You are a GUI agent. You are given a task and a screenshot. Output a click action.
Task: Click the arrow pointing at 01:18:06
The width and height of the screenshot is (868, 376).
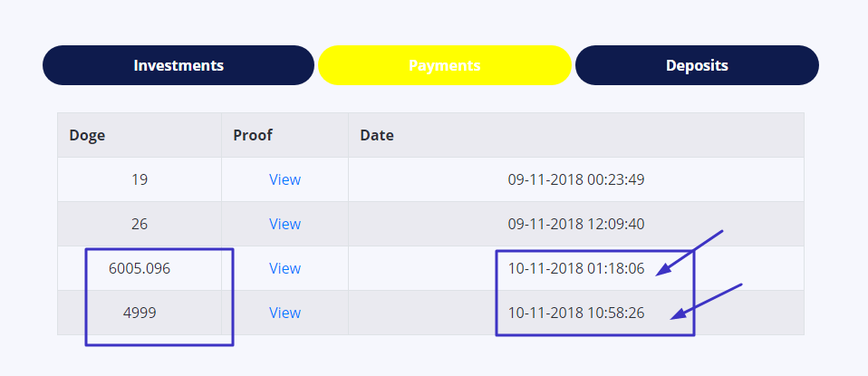click(x=690, y=253)
